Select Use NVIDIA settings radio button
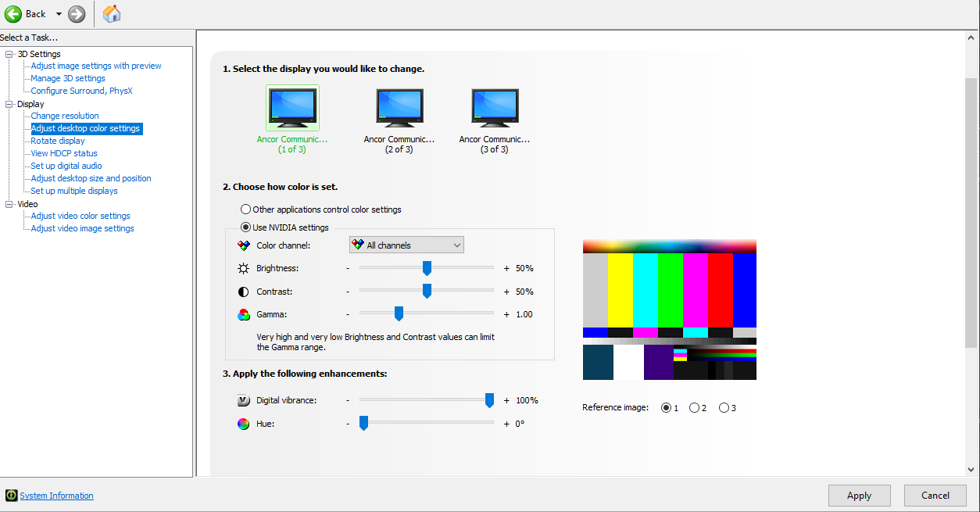Screen dimensions: 980x512 click(x=246, y=227)
